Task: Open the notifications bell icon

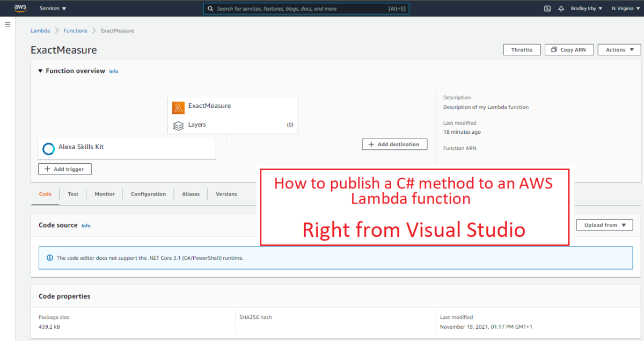Action: pyautogui.click(x=561, y=9)
